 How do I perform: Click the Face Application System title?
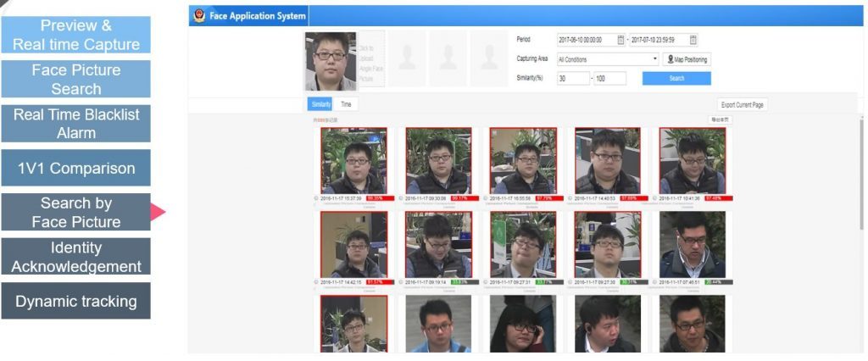pos(258,16)
